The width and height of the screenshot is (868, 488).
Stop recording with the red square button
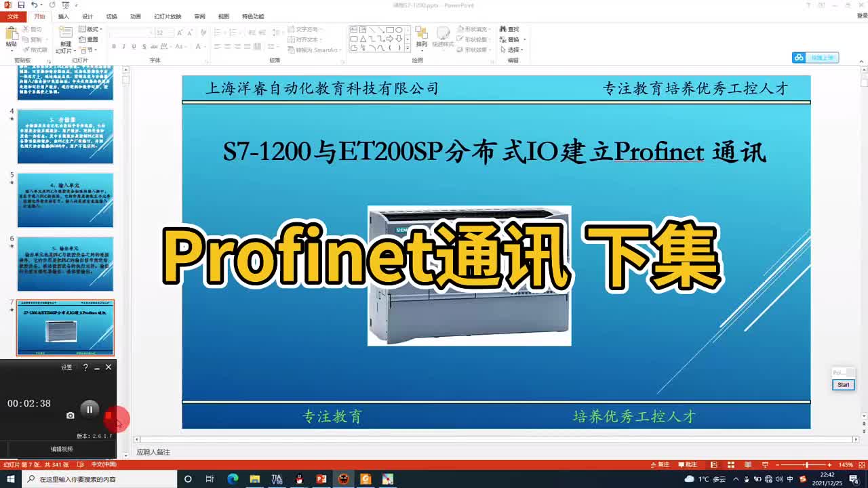pos(108,415)
